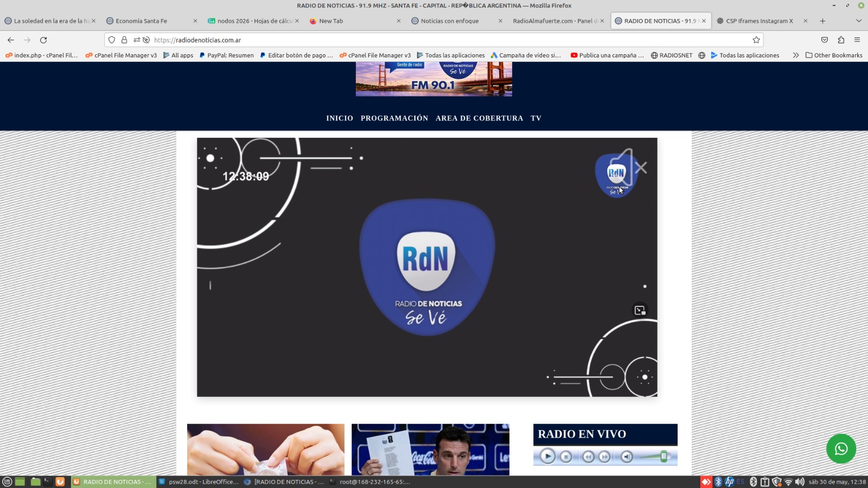
Task: Close the New Tab tab
Action: (399, 21)
